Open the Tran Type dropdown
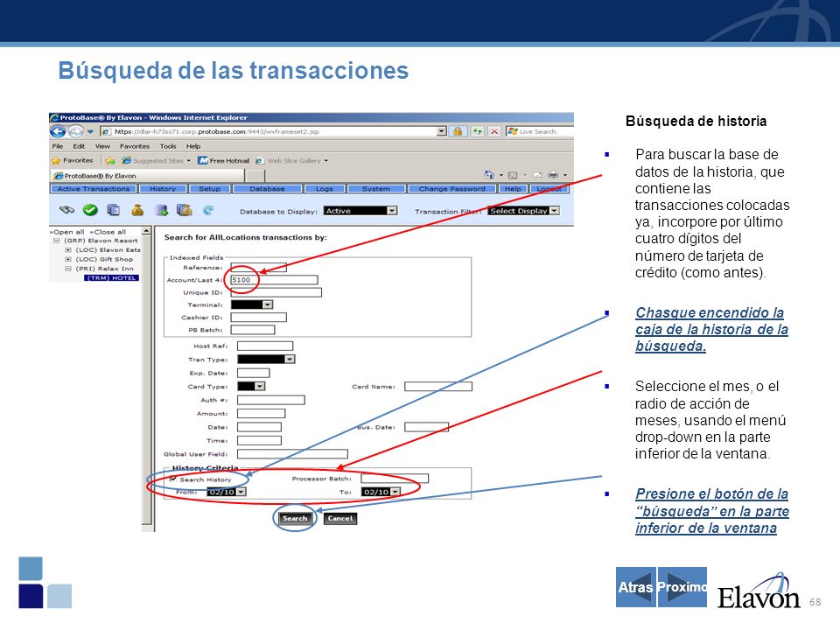 [x=266, y=359]
